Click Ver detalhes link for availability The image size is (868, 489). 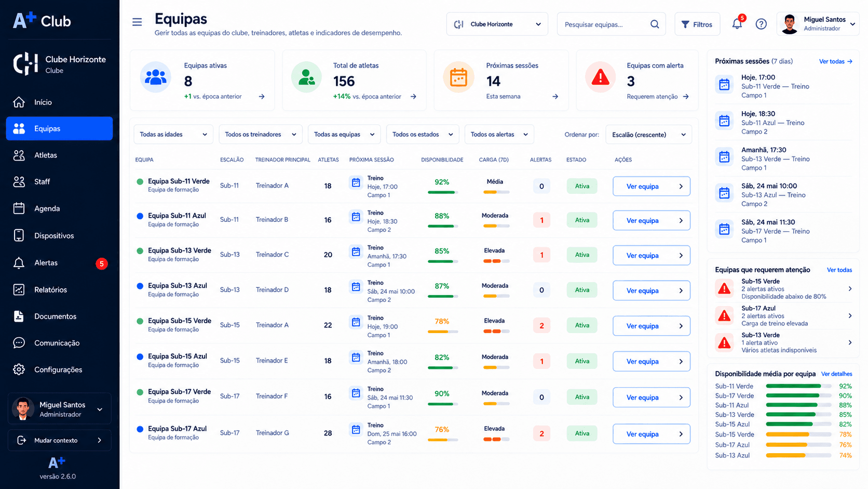837,374
